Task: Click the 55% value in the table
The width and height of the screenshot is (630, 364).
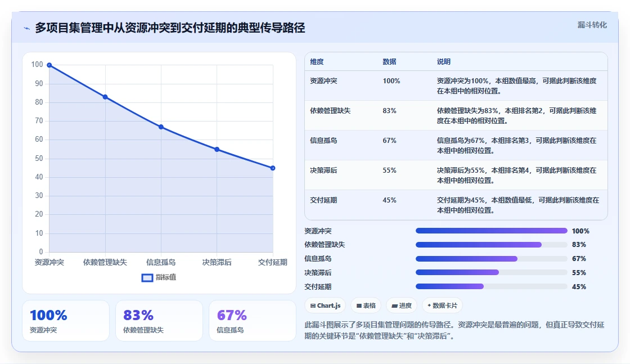Action: (x=389, y=170)
